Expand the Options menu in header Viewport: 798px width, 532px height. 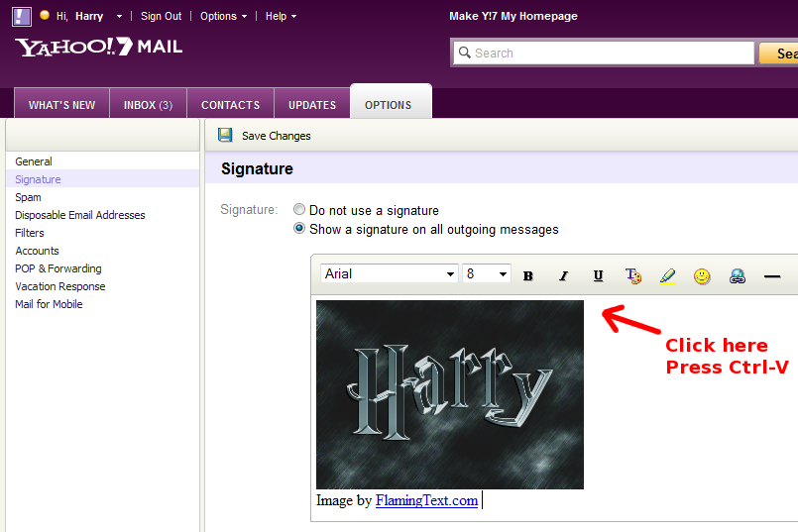[223, 16]
